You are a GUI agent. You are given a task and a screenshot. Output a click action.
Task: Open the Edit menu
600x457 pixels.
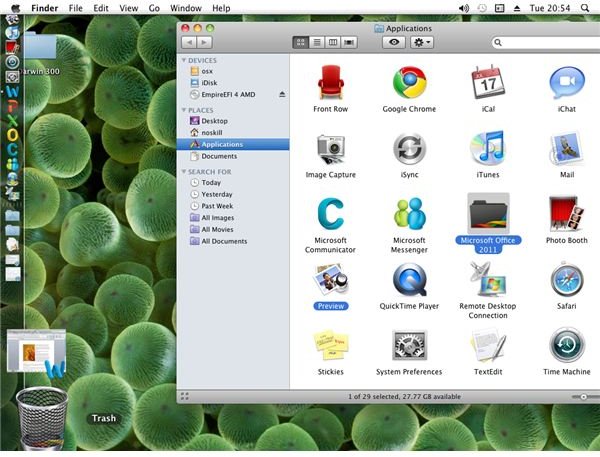click(101, 8)
